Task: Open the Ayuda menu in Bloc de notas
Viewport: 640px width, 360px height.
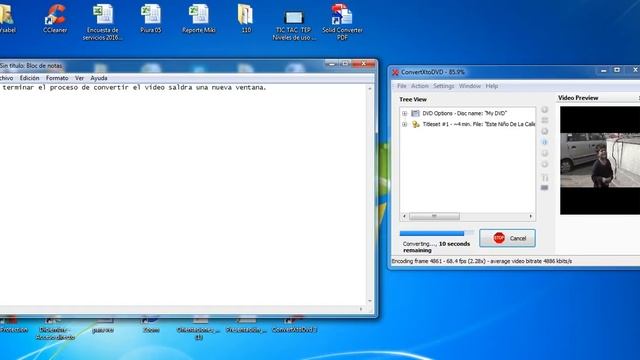Action: click(x=99, y=78)
